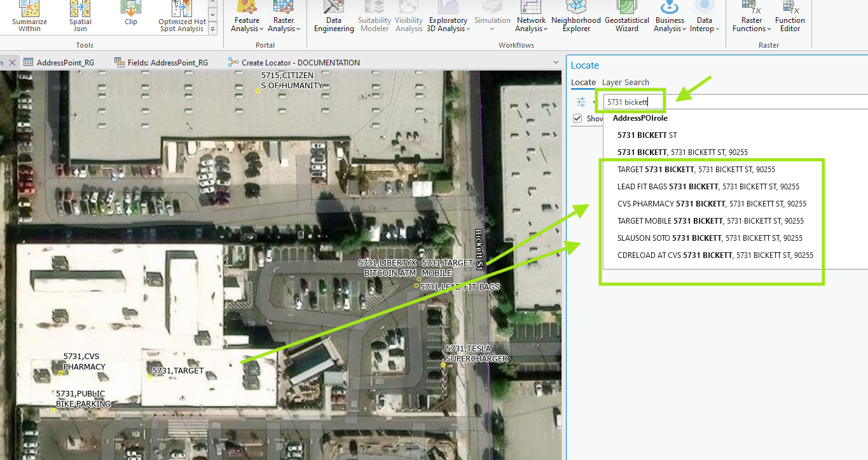Open the Spatial Join tool

(80, 17)
